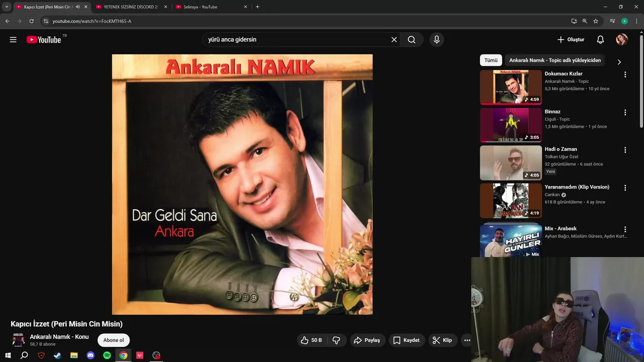The height and width of the screenshot is (362, 644).
Task: Open options menu for Dokumacı Kızlar
Action: [x=625, y=74]
